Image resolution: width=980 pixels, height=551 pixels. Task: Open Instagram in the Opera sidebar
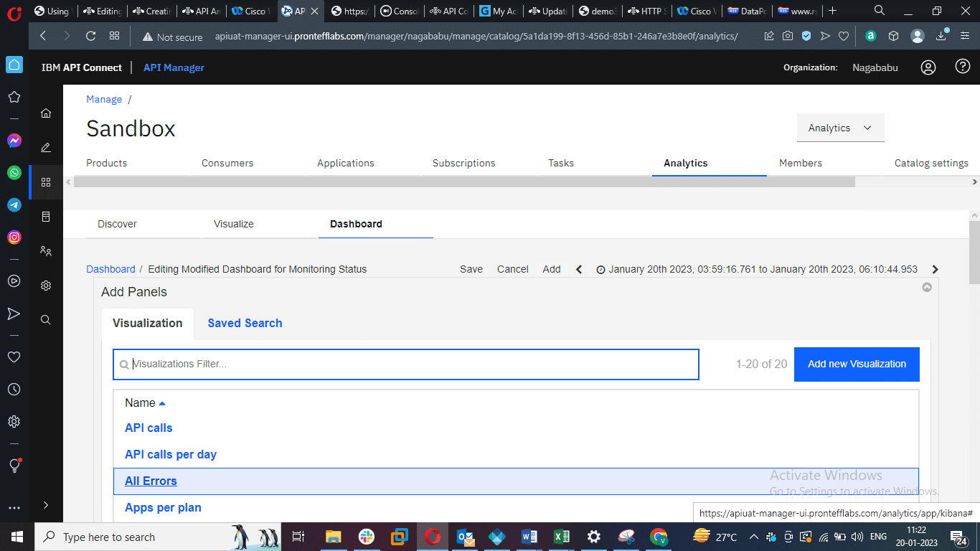pyautogui.click(x=14, y=237)
